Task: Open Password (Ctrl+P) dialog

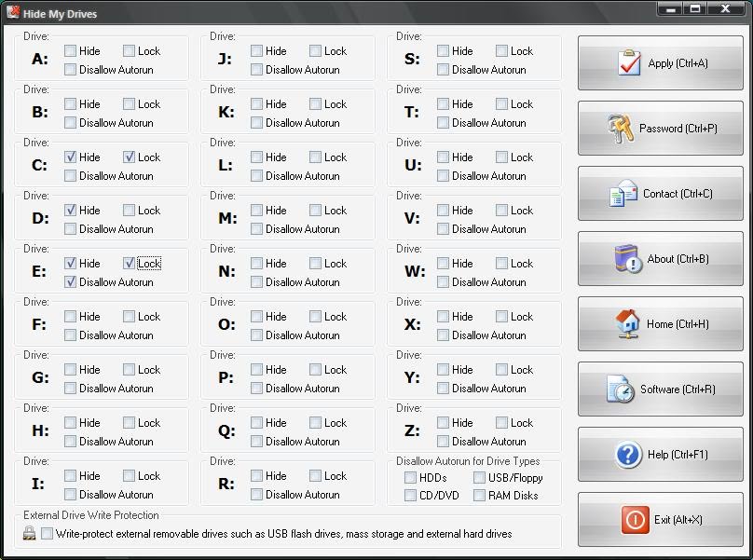Action: tap(661, 129)
